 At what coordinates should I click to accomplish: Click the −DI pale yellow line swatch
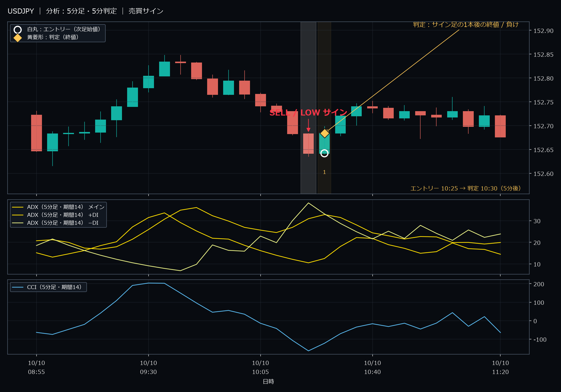tap(18, 223)
